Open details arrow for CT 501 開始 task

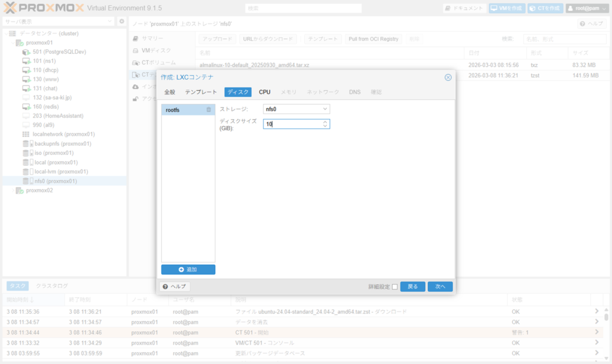tap(596, 332)
